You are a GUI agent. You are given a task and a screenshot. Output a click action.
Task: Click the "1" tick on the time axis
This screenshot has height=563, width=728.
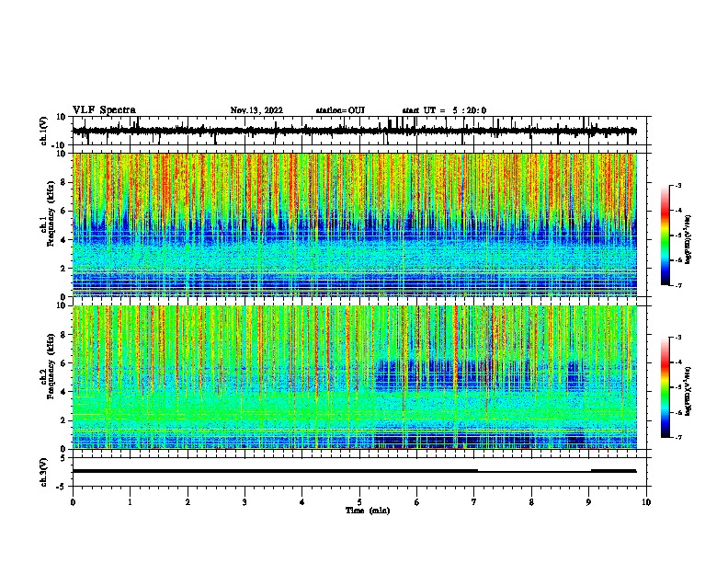click(x=130, y=502)
